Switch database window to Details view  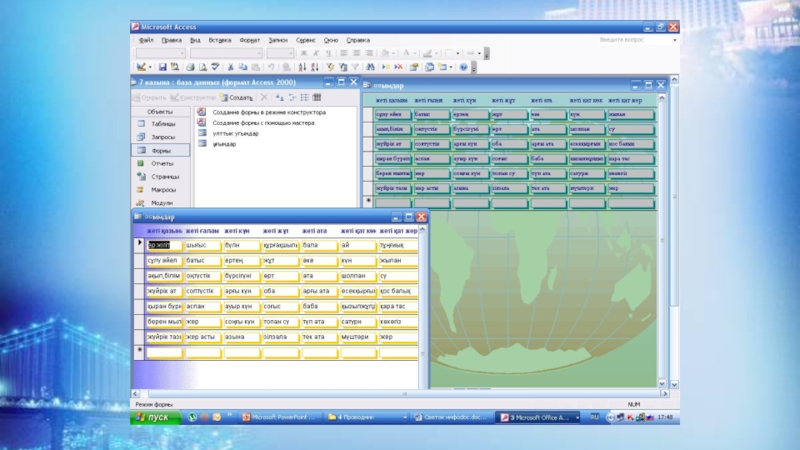pos(317,97)
